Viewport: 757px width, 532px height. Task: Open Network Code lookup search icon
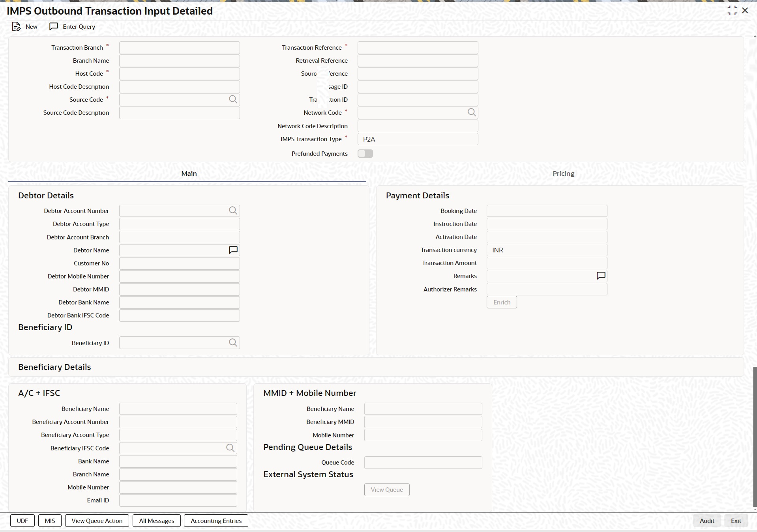(x=472, y=112)
